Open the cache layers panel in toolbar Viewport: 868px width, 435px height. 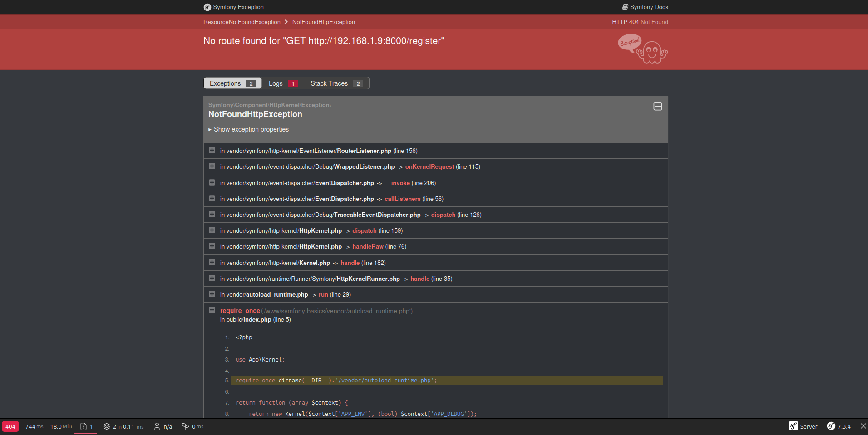pos(123,426)
